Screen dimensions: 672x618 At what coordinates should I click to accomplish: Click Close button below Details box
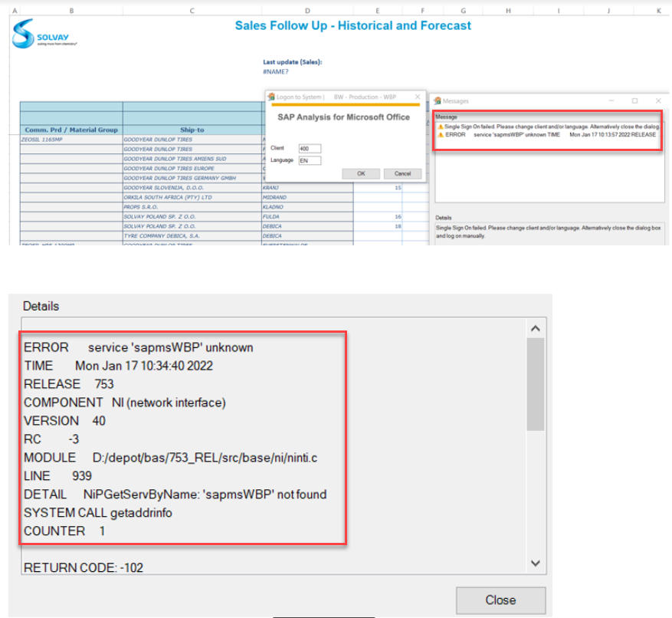coord(500,600)
